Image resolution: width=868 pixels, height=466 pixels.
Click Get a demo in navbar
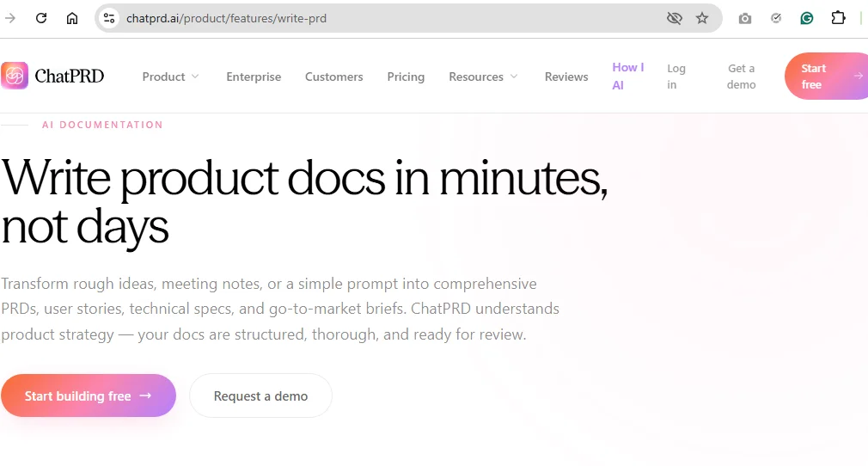(x=741, y=76)
